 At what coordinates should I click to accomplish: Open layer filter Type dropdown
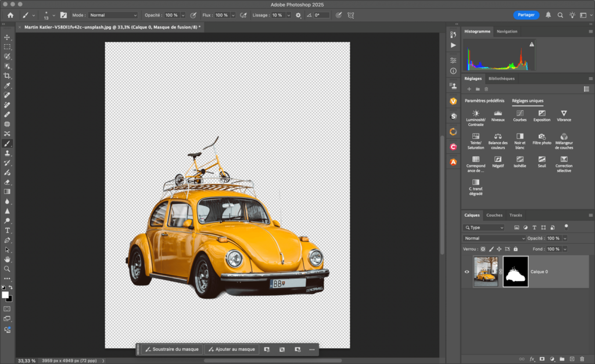coord(483,228)
